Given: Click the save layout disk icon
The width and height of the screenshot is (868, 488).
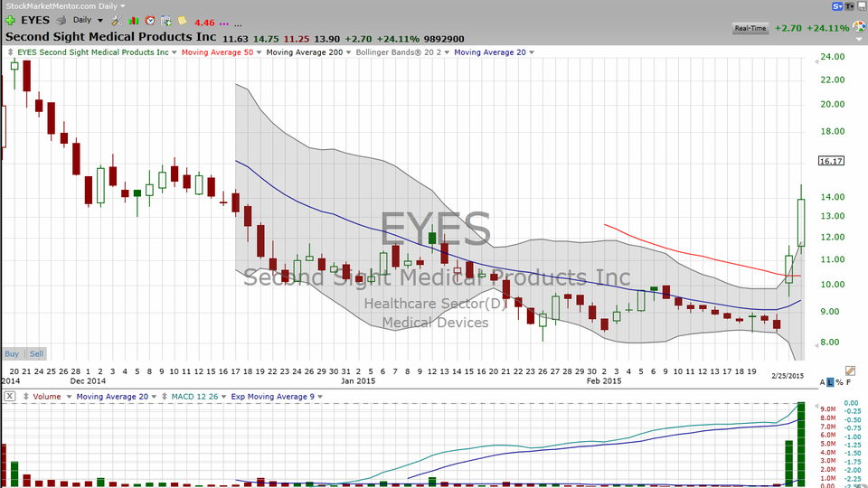Looking at the screenshot, I should [x=862, y=6].
